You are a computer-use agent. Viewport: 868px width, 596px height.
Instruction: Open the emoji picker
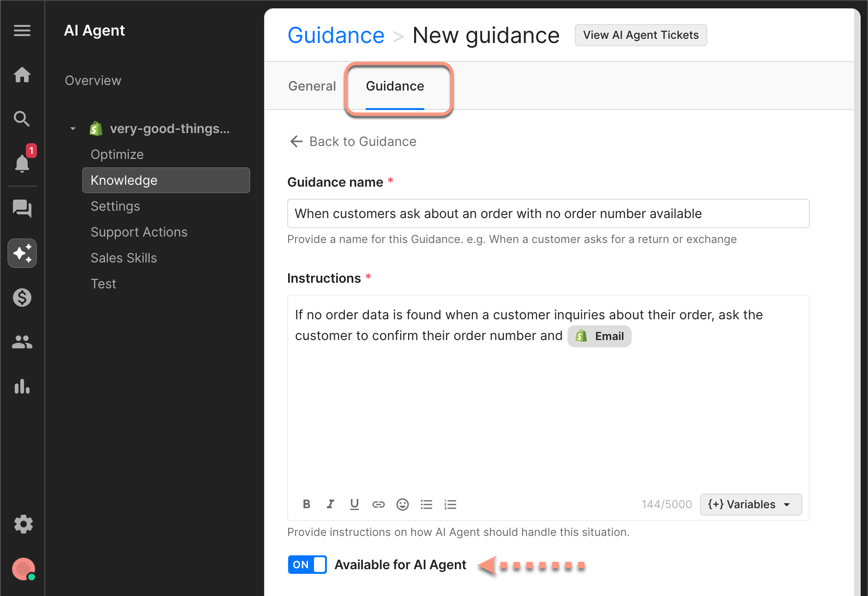coord(403,505)
